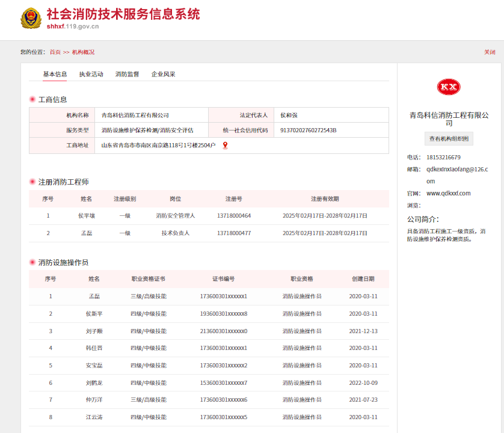Click the 注册消防工程师 section bullet icon
504x433 pixels.
32,182
